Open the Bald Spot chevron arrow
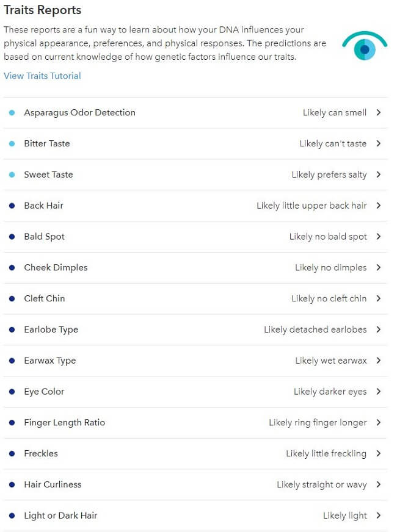The height and width of the screenshot is (532, 397). pos(379,237)
